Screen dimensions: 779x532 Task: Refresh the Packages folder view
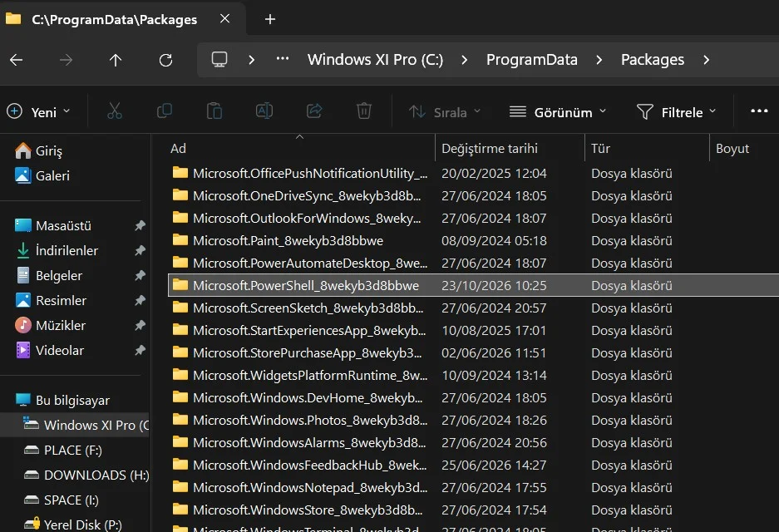pyautogui.click(x=165, y=60)
